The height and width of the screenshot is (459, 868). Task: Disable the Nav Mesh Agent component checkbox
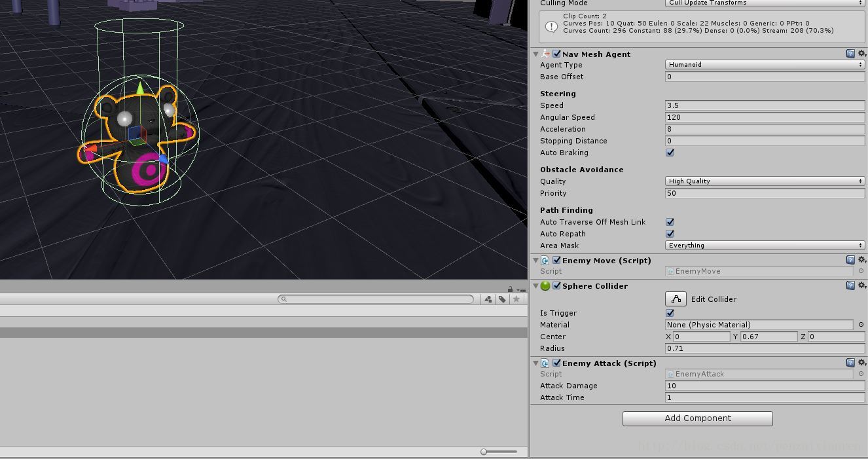(x=556, y=54)
